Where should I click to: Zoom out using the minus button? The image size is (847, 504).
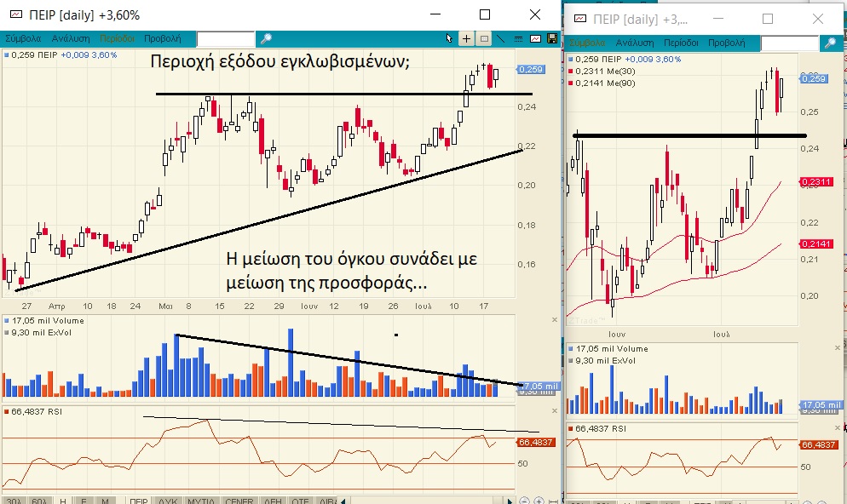click(x=525, y=501)
